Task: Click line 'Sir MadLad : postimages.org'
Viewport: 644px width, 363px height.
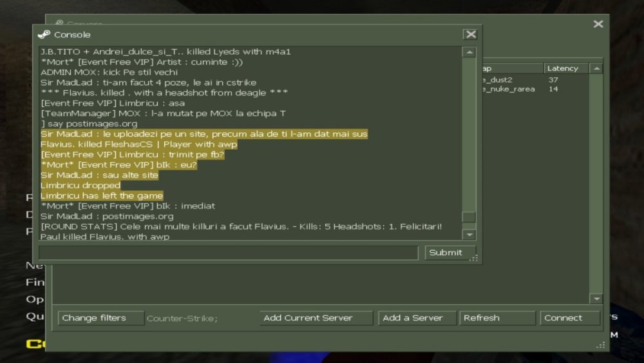Action: [x=107, y=216]
